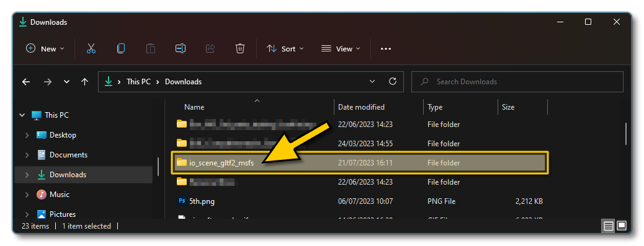
Task: Click the 24/03/2023 14:55 date cell
Action: (x=365, y=144)
